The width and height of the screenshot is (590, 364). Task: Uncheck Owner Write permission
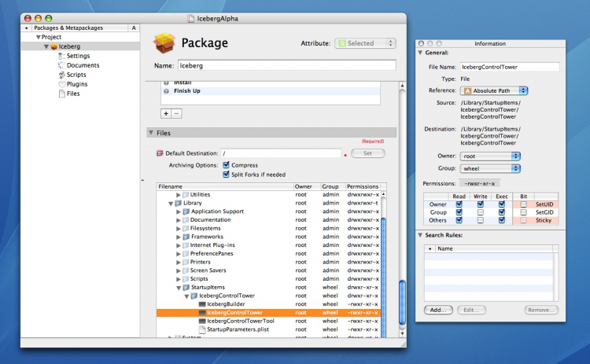coord(480,204)
